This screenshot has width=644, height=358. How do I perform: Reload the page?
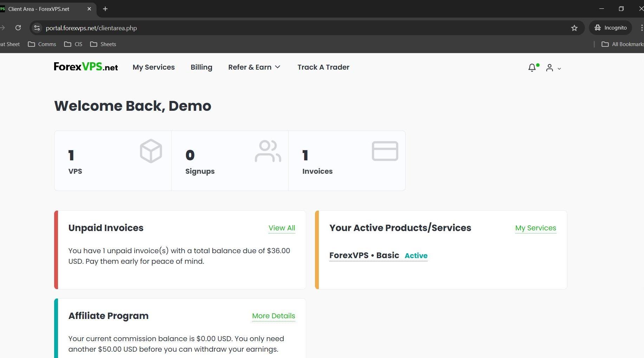[18, 28]
